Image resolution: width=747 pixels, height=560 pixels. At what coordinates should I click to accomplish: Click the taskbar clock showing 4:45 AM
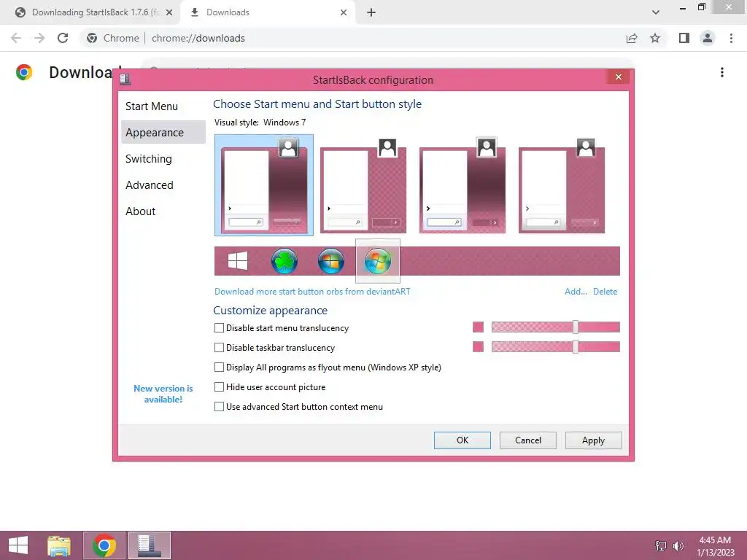(715, 545)
